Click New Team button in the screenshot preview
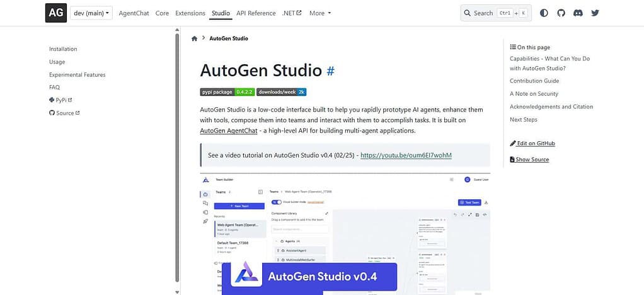Screen dimensions: 644x295 (239, 206)
